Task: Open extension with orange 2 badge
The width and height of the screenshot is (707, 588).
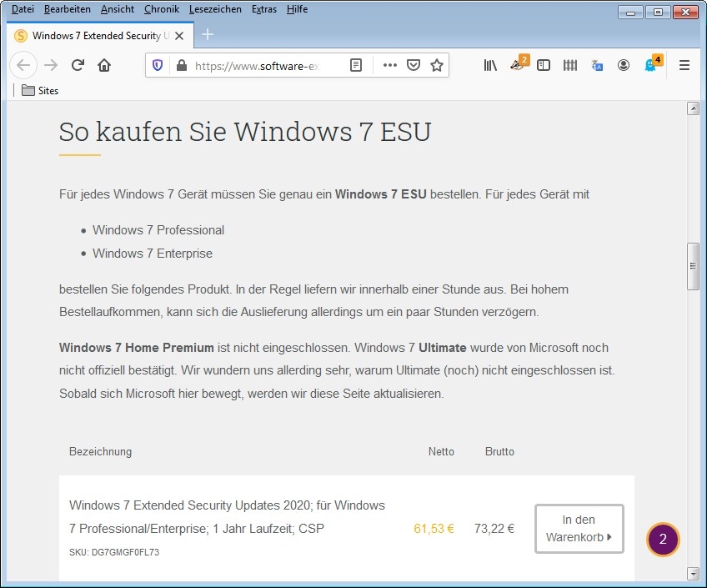Action: 519,64
